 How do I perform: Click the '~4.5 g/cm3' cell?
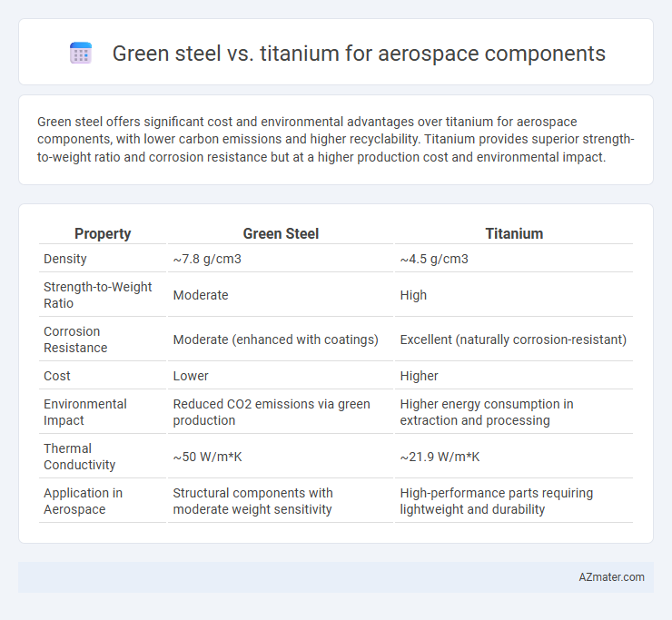click(x=434, y=259)
